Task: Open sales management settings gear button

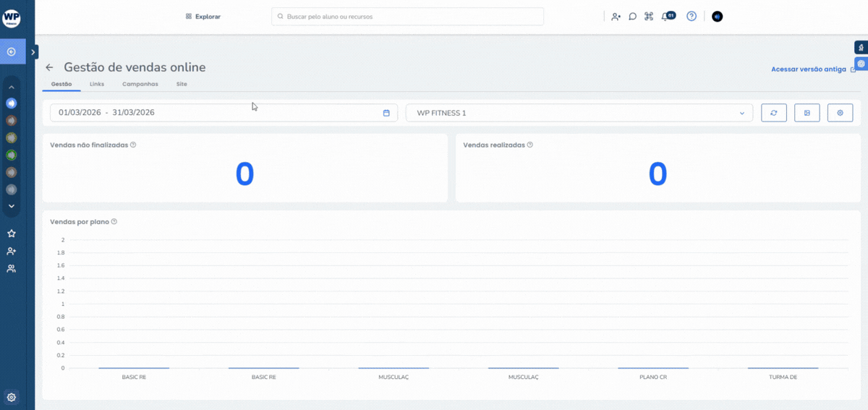Action: pos(840,113)
